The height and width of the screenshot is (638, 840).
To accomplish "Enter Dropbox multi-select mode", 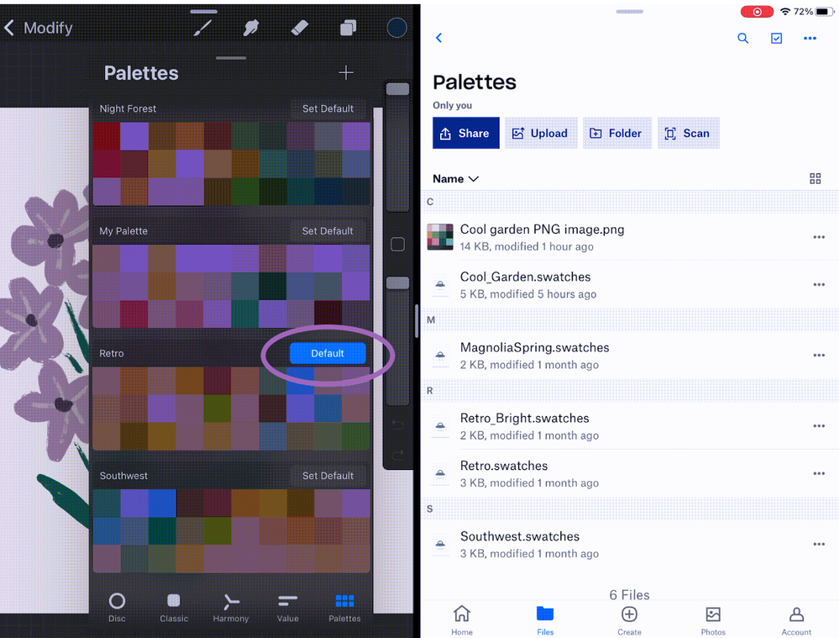I will [776, 38].
